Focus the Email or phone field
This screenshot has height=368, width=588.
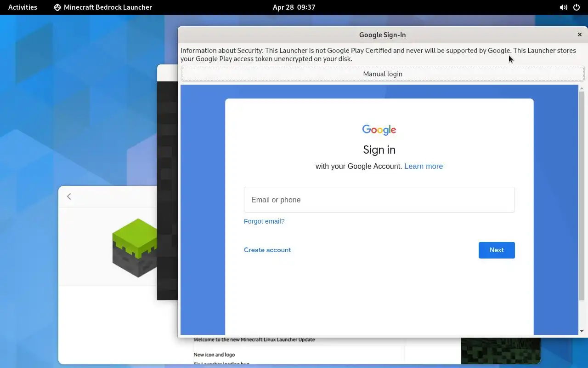tap(379, 200)
